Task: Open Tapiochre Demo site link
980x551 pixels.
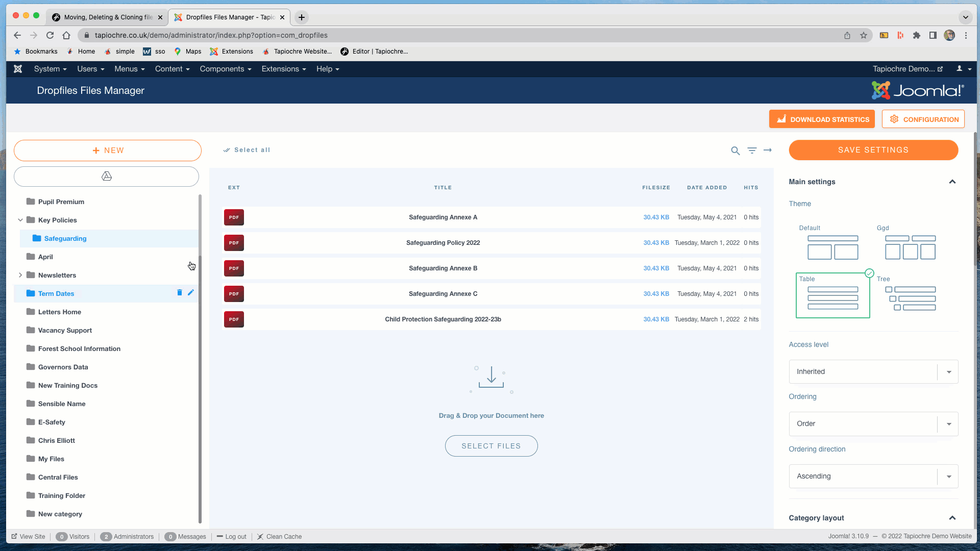Action: click(908, 69)
